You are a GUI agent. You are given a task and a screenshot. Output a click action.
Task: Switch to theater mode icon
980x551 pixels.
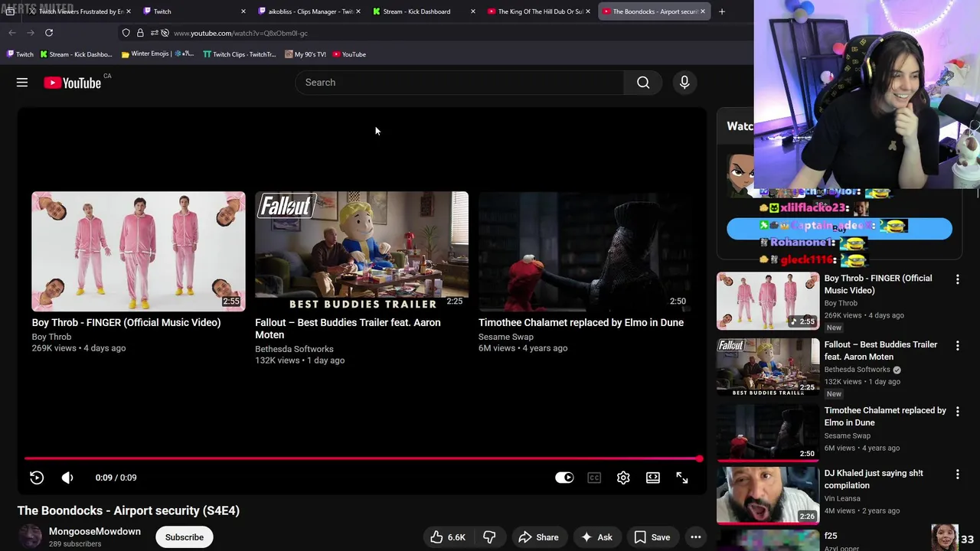coord(653,478)
